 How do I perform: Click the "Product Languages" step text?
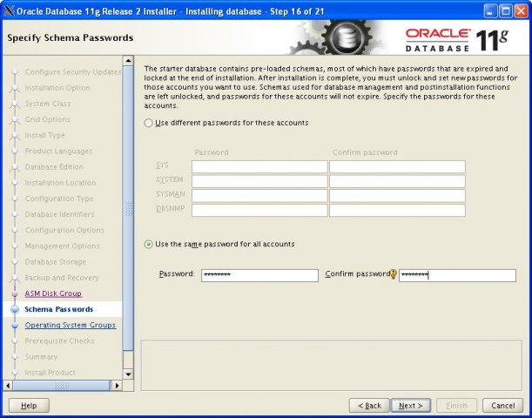pyautogui.click(x=58, y=151)
